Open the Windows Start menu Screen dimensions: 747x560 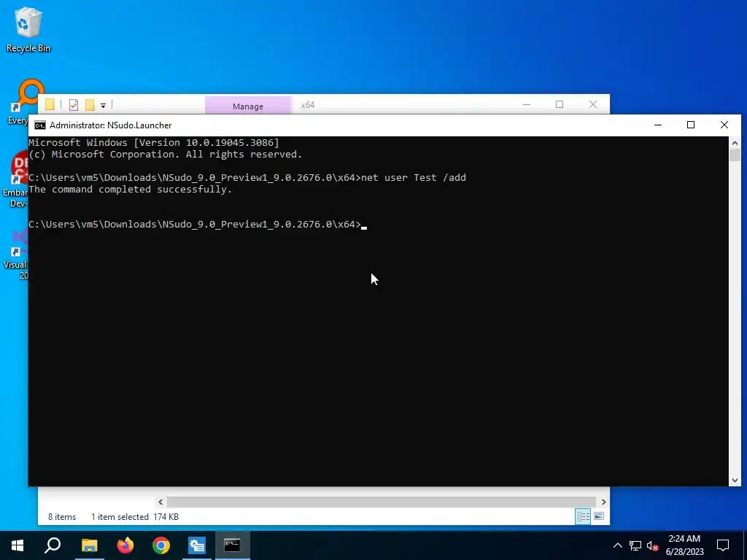(18, 545)
